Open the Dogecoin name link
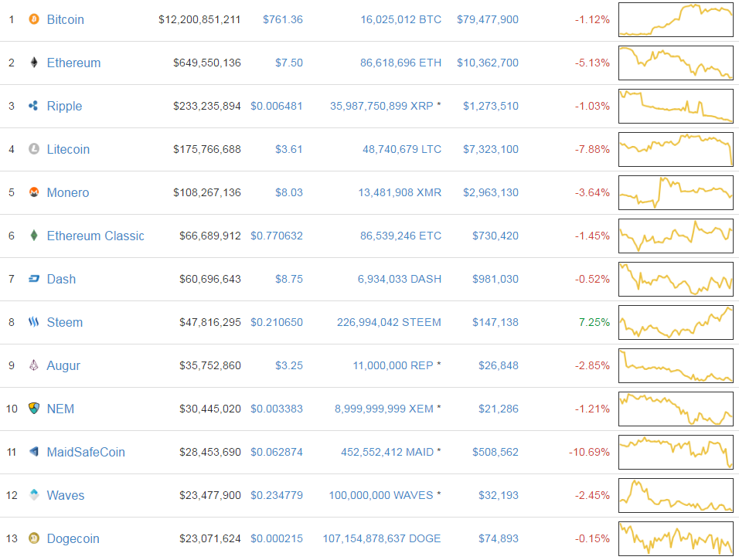739x560 pixels. pyautogui.click(x=73, y=539)
